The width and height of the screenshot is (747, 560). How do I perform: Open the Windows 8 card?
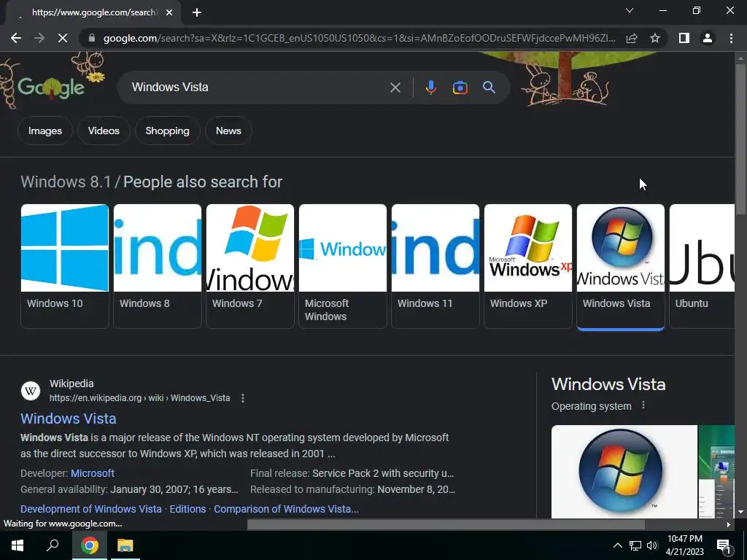point(158,266)
